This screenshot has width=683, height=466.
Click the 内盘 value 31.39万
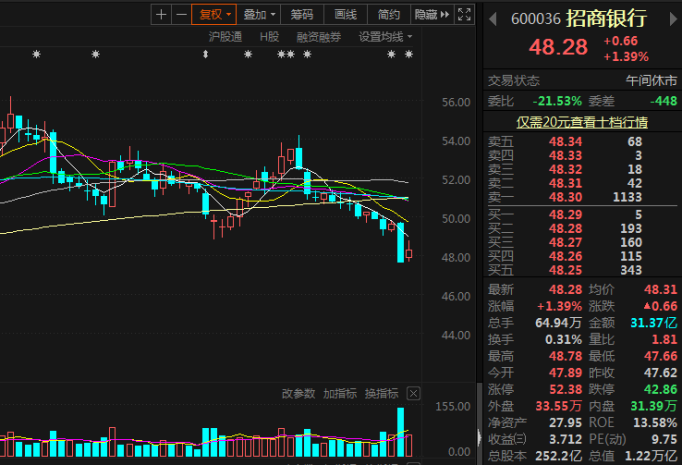(x=654, y=406)
